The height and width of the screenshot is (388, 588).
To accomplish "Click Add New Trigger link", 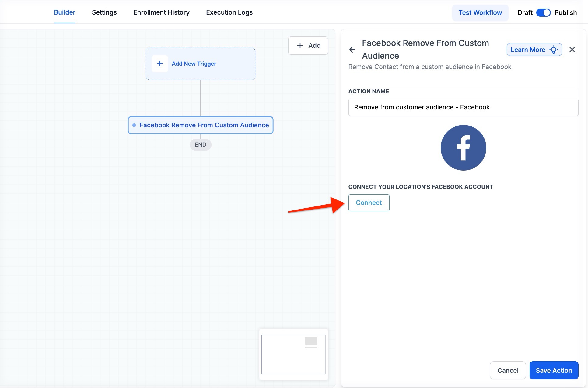I will click(x=194, y=64).
